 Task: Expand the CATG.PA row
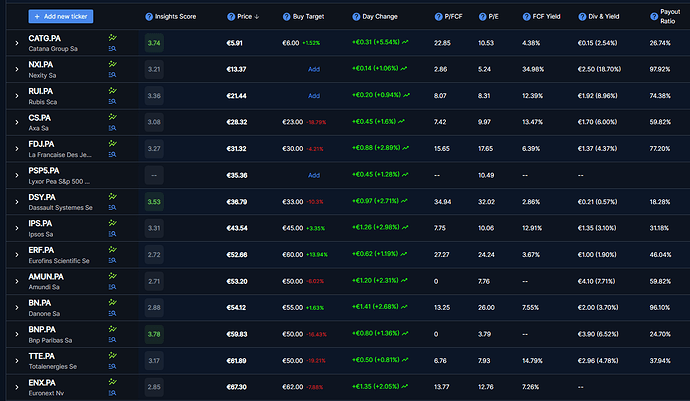click(17, 43)
